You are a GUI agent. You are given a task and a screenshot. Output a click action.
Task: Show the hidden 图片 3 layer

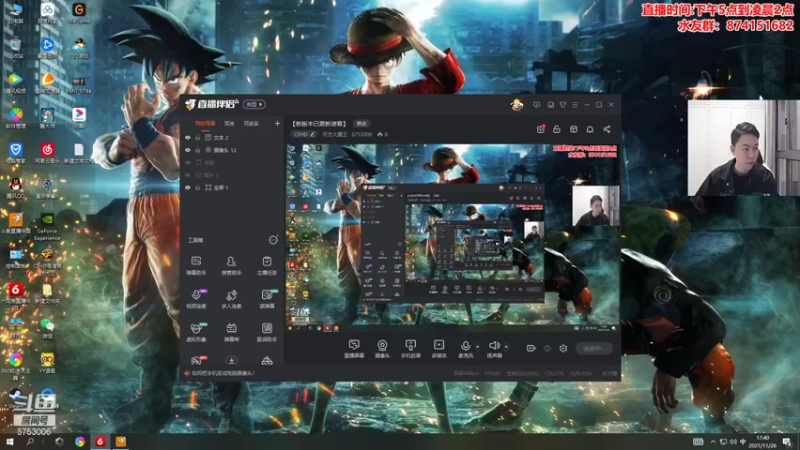[188, 175]
